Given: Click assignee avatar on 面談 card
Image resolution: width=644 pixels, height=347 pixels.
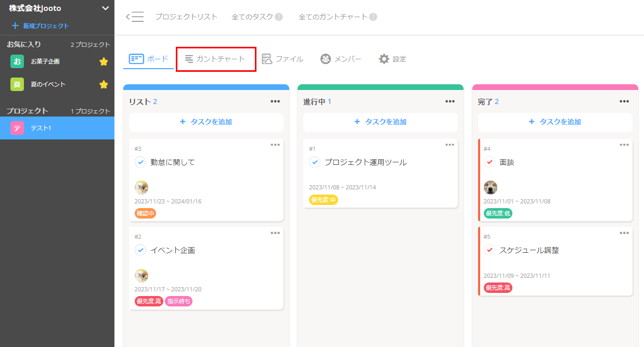Looking at the screenshot, I should coord(491,187).
